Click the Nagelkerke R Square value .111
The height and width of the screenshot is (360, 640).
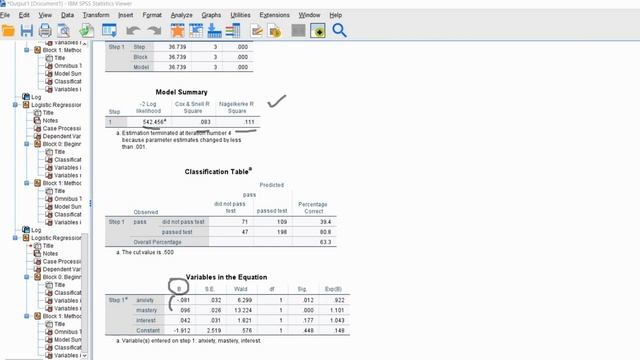(249, 122)
